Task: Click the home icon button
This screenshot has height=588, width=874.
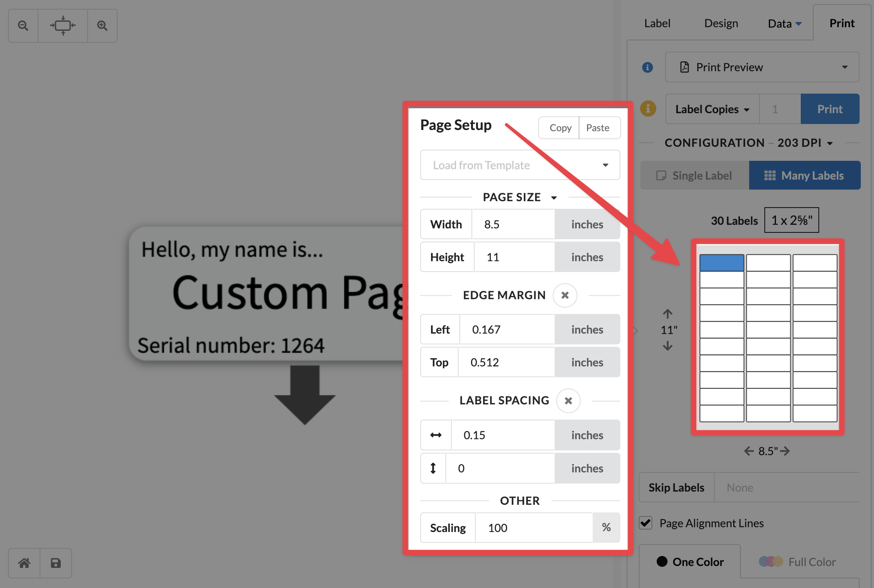Action: pyautogui.click(x=24, y=563)
